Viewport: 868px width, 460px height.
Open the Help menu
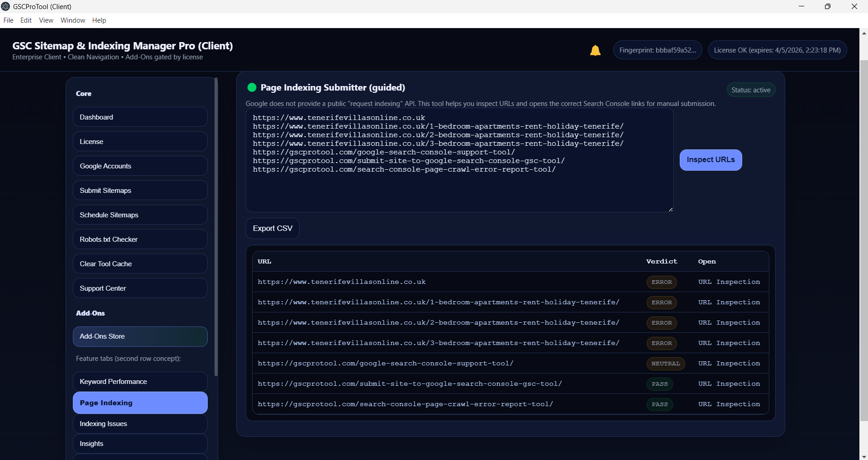coord(99,20)
